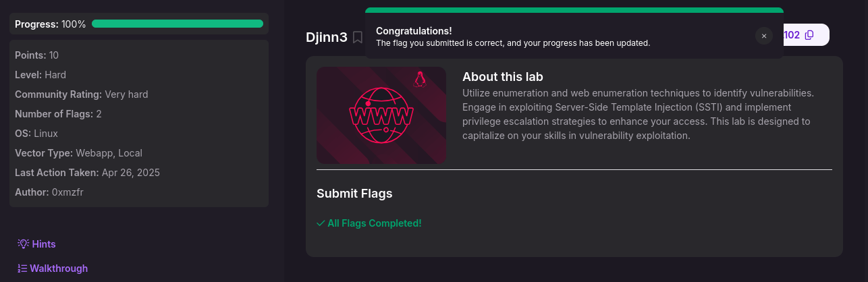868x282 pixels.
Task: Copy the address ending in 102
Action: click(x=809, y=35)
